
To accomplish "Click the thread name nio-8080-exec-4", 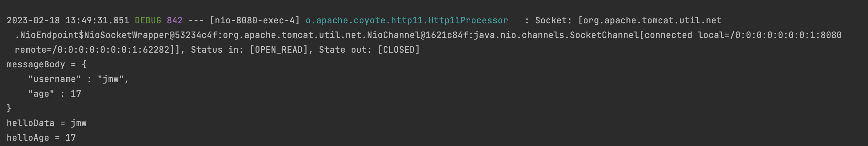I will (255, 21).
